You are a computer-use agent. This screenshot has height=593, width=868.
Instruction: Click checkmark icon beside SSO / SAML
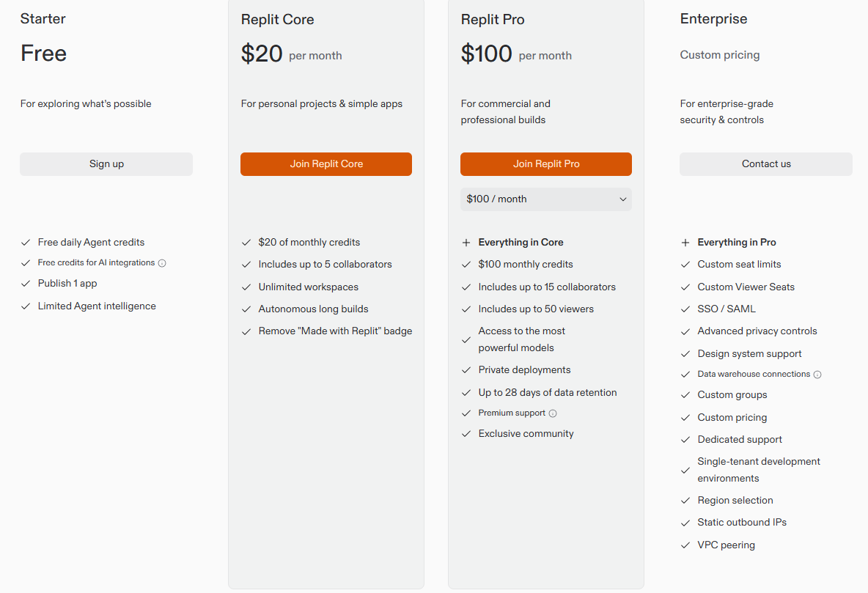click(685, 309)
